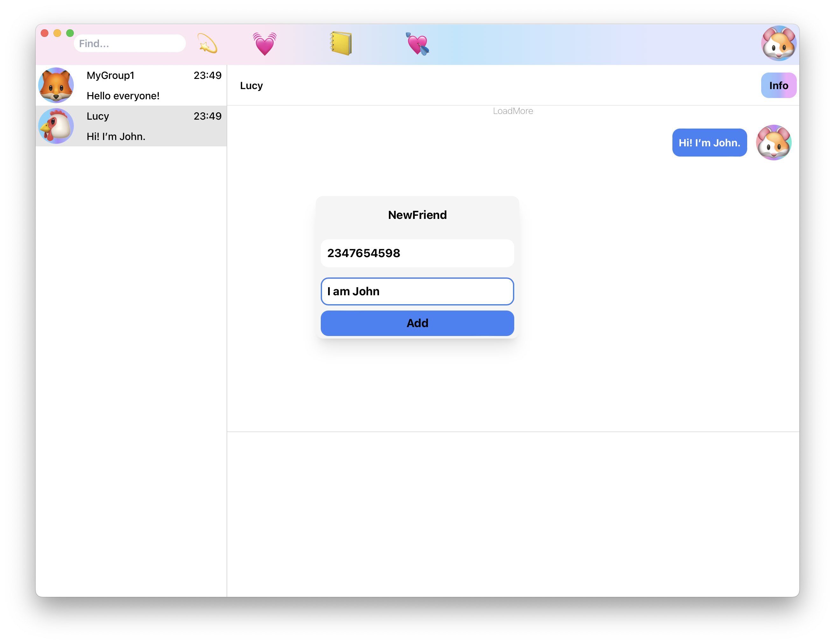Click Lucy's chicken avatar in chat list
The width and height of the screenshot is (835, 644).
point(56,126)
